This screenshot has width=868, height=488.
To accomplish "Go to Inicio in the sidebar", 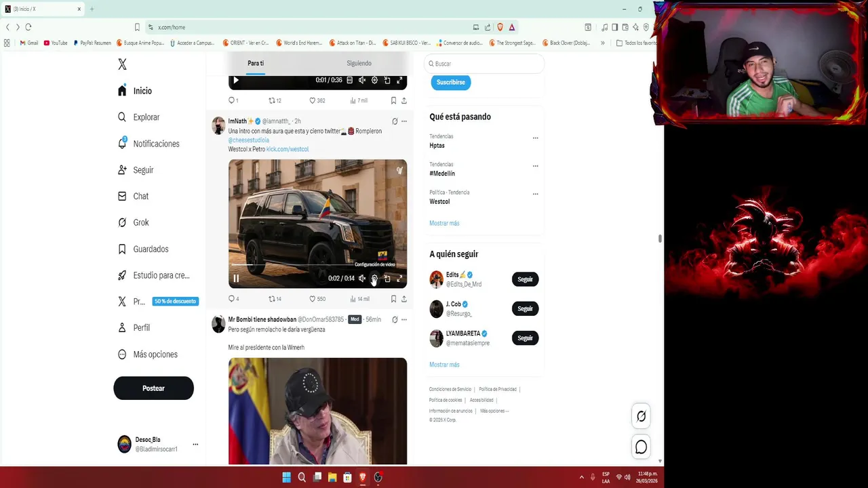I will [134, 91].
